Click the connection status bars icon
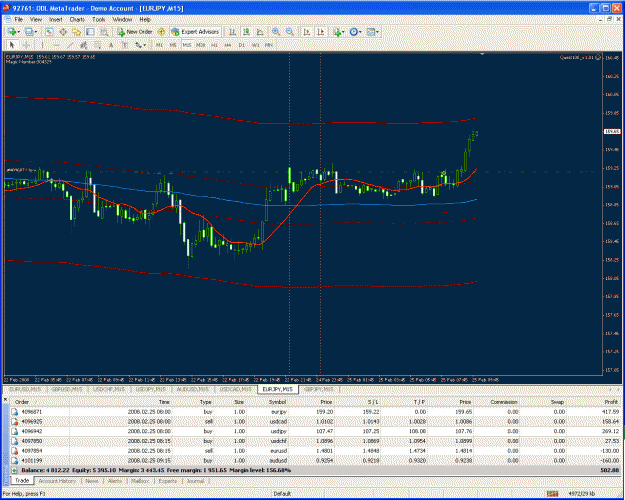This screenshot has height=500, width=625. click(552, 494)
